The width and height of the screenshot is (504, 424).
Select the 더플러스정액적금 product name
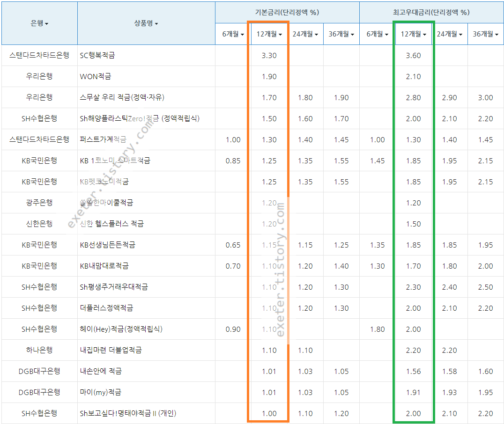(x=106, y=308)
